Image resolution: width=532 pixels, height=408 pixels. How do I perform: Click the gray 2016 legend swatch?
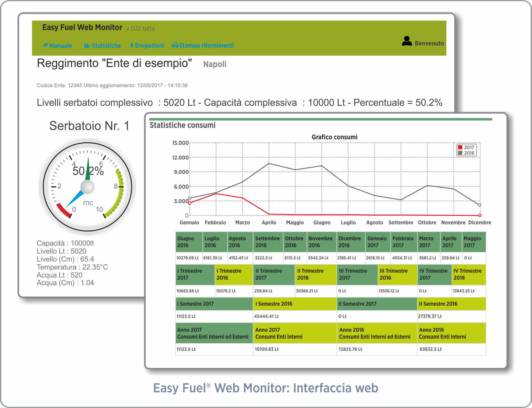coord(460,153)
